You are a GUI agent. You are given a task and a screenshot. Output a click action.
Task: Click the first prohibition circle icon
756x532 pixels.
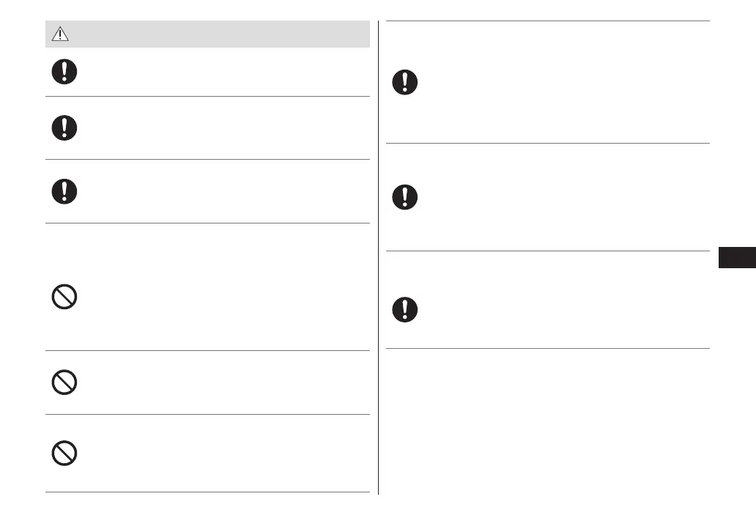pos(64,297)
